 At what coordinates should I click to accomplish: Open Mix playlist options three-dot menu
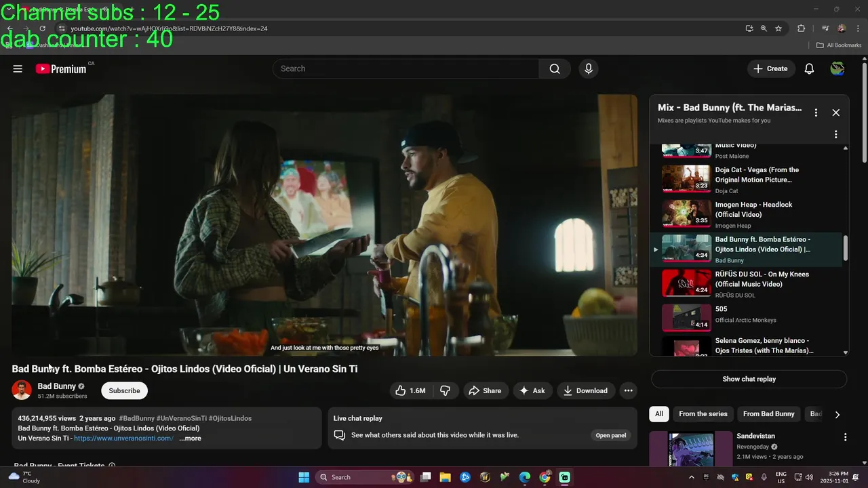816,113
